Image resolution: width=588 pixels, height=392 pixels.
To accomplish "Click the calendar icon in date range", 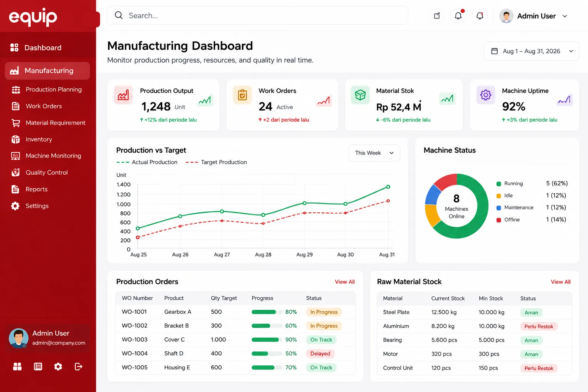I will [x=495, y=51].
